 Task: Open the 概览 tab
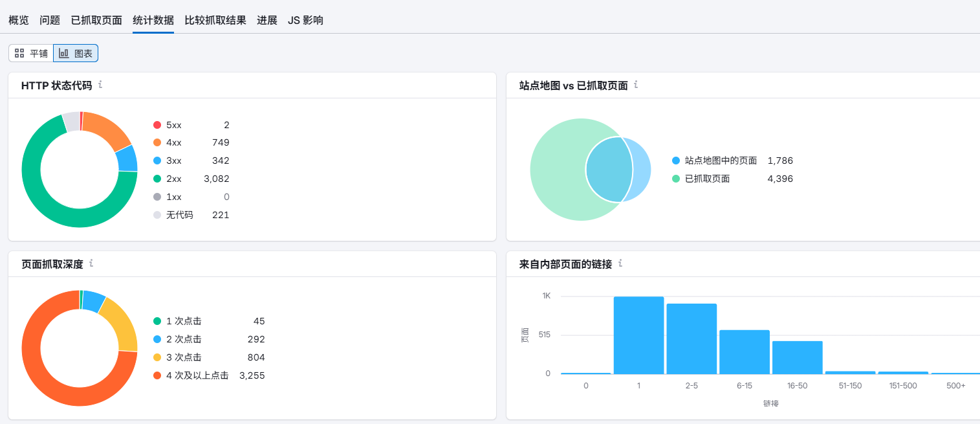(x=19, y=20)
